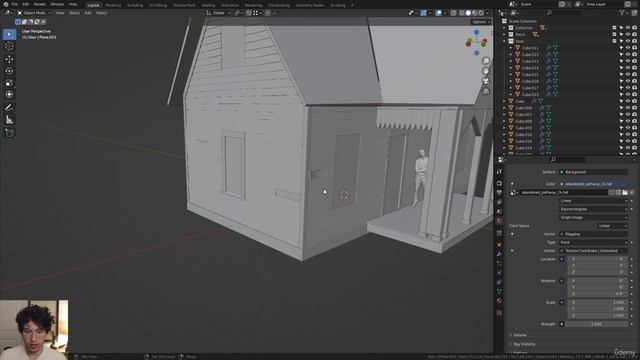This screenshot has height=360, width=640.
Task: Select the Measure tool
Action: point(9,120)
